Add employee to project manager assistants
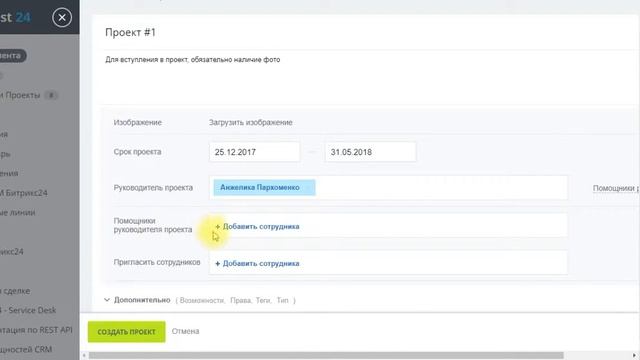640x360 pixels. pos(261,227)
